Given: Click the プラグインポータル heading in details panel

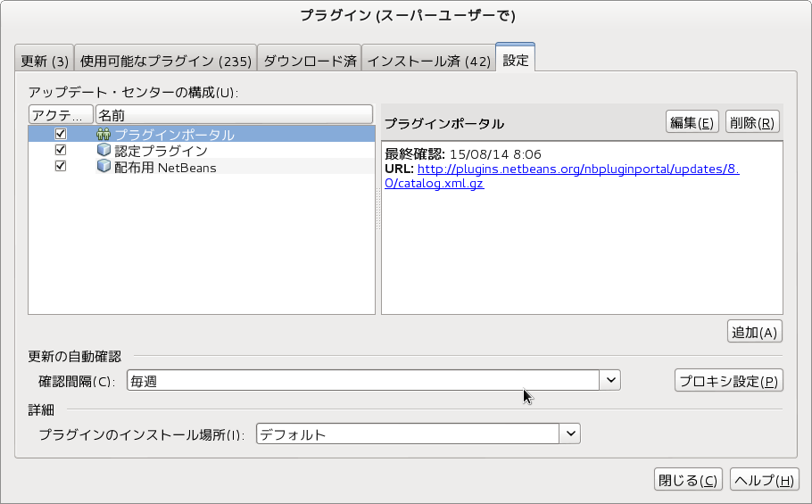Looking at the screenshot, I should pyautogui.click(x=444, y=123).
